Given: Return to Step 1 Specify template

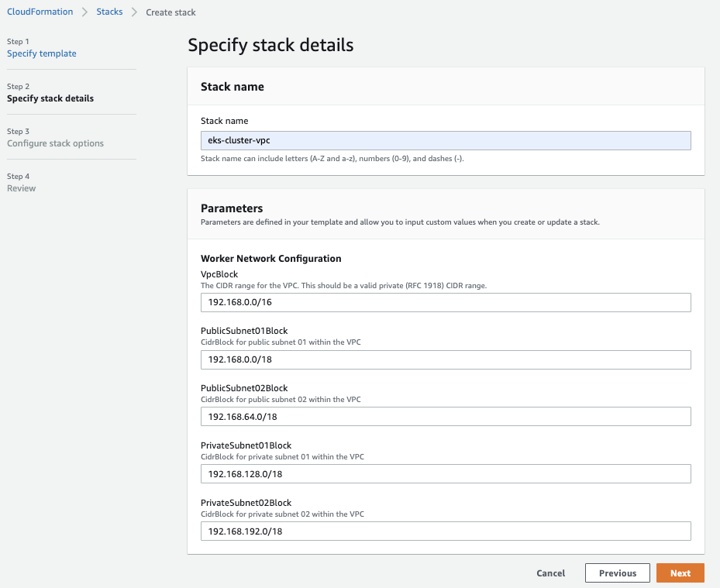Looking at the screenshot, I should (42, 53).
